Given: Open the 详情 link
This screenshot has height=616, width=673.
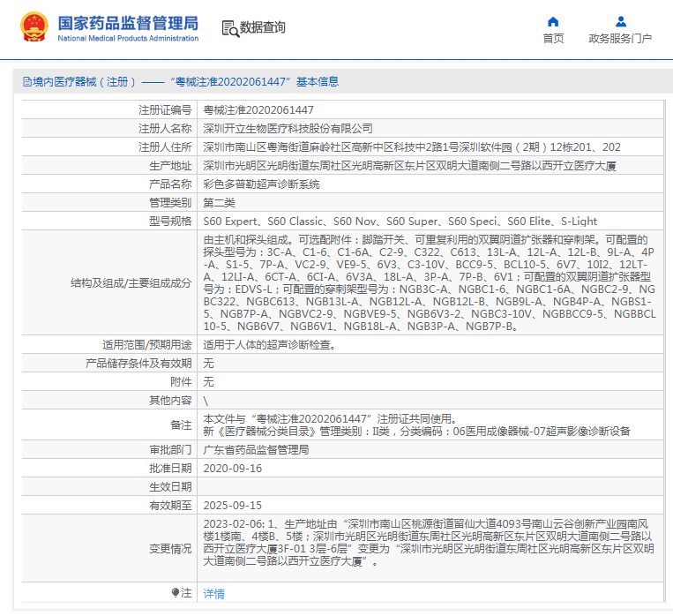Looking at the screenshot, I should [x=213, y=594].
